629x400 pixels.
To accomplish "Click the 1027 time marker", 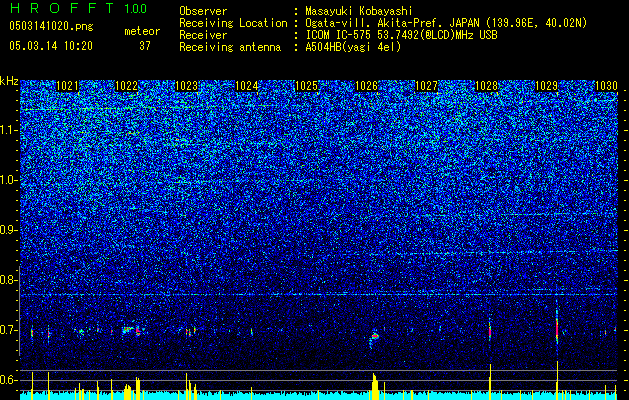I will pos(426,86).
